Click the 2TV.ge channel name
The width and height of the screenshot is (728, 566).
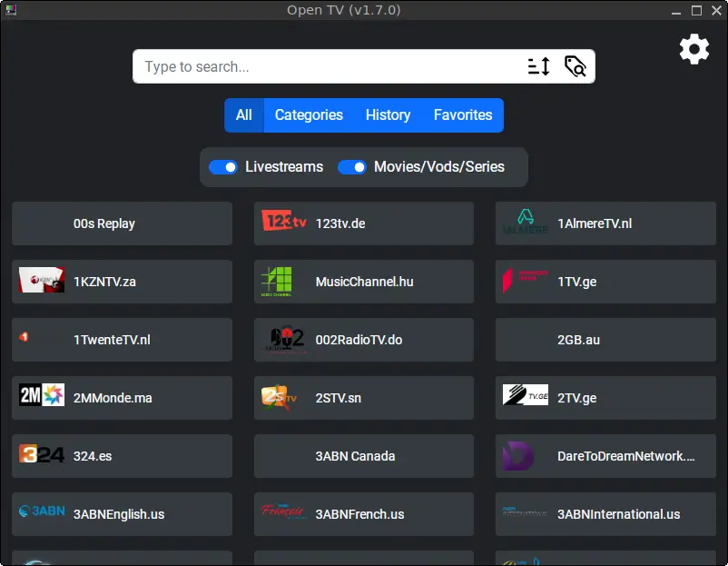[x=576, y=398]
